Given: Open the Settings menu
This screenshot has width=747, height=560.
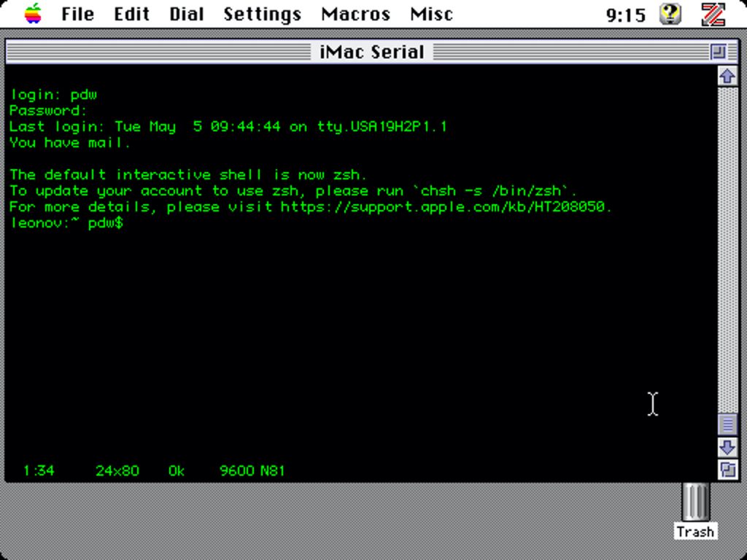Looking at the screenshot, I should point(263,15).
